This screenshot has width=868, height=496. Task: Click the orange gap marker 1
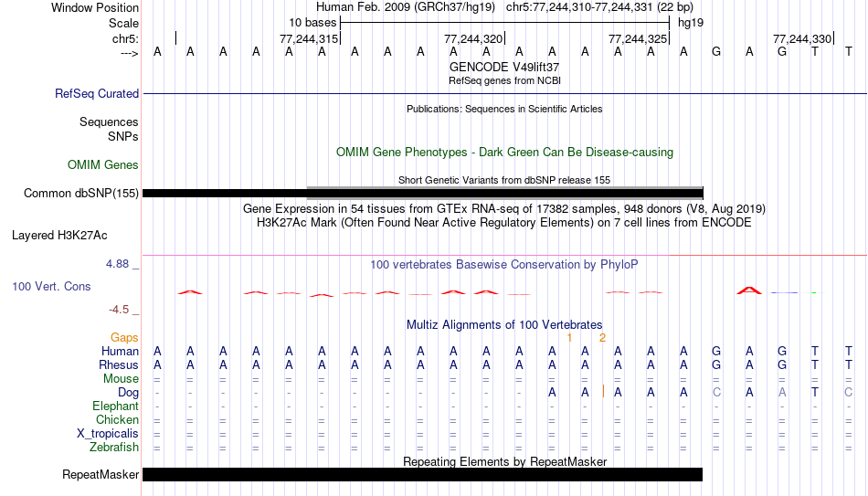[569, 338]
